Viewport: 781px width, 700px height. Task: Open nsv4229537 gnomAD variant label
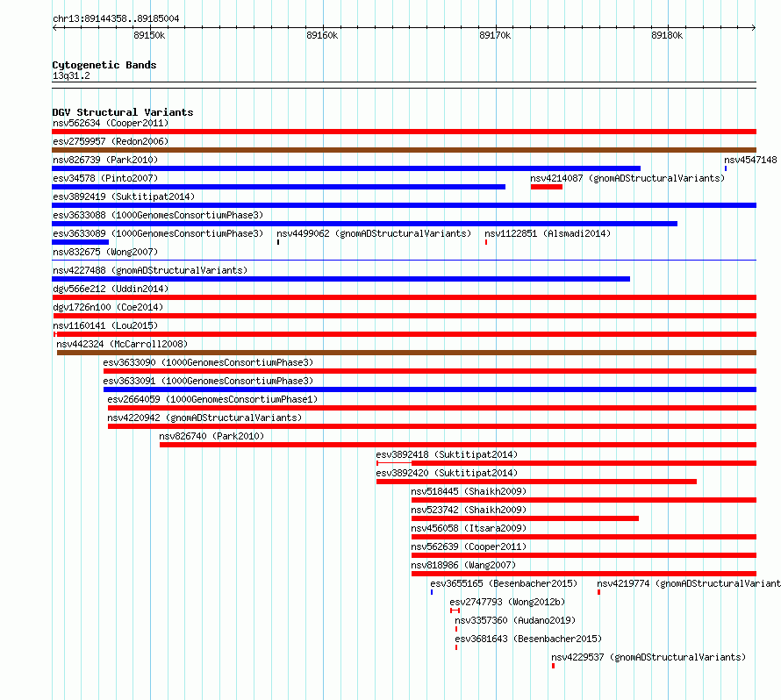tap(648, 657)
